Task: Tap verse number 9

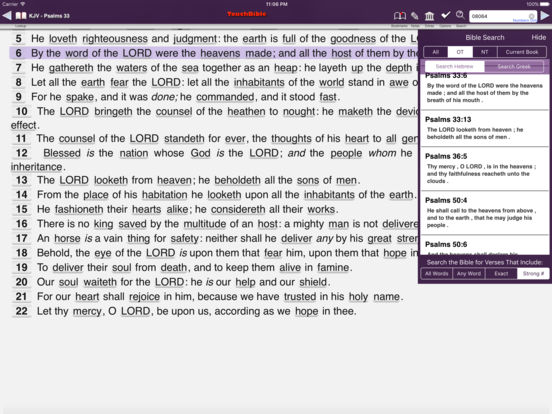Action: pyautogui.click(x=19, y=97)
